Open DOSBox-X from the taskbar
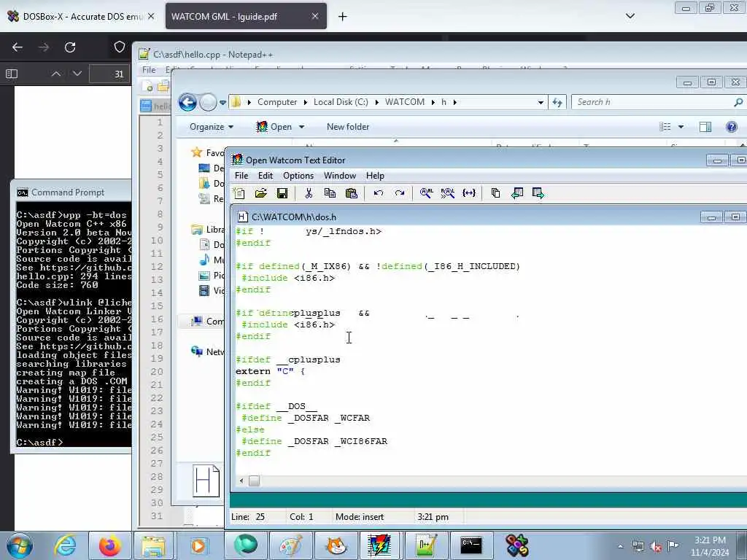 point(517,545)
